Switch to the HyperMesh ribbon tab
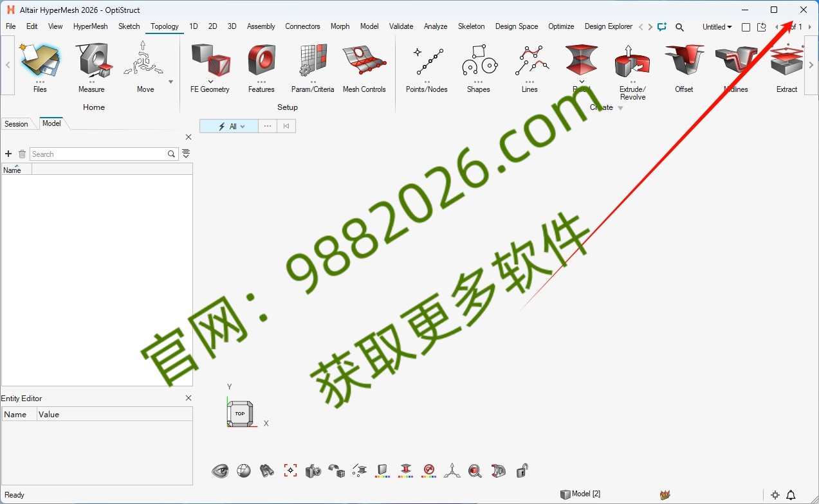 coord(91,26)
